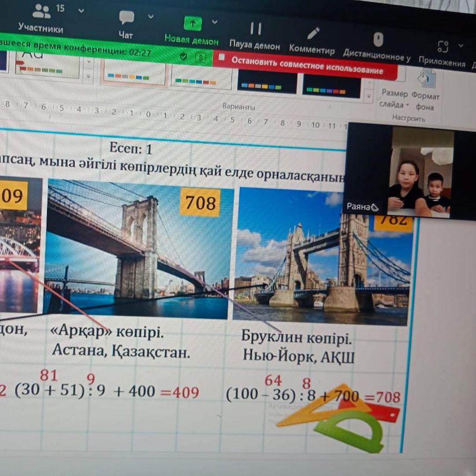Click the dollar icon on the green bar
476x476 pixels.
pyautogui.click(x=201, y=57)
